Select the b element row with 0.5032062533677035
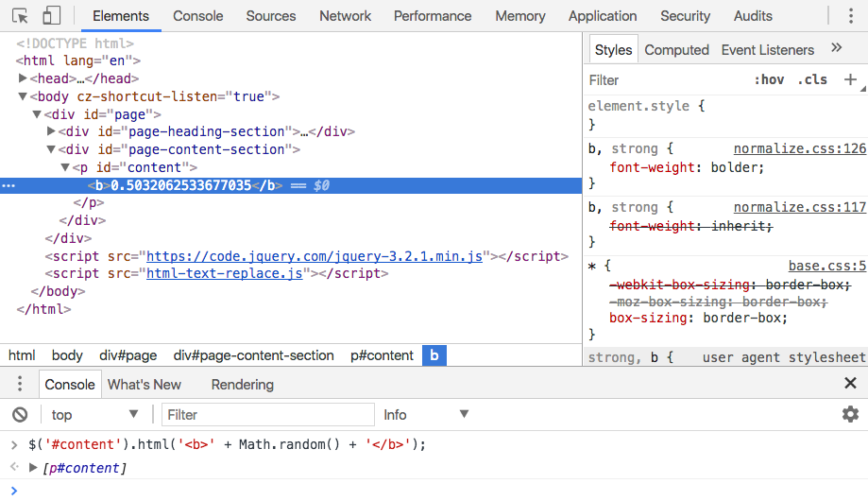This screenshot has width=868, height=501. [x=291, y=185]
